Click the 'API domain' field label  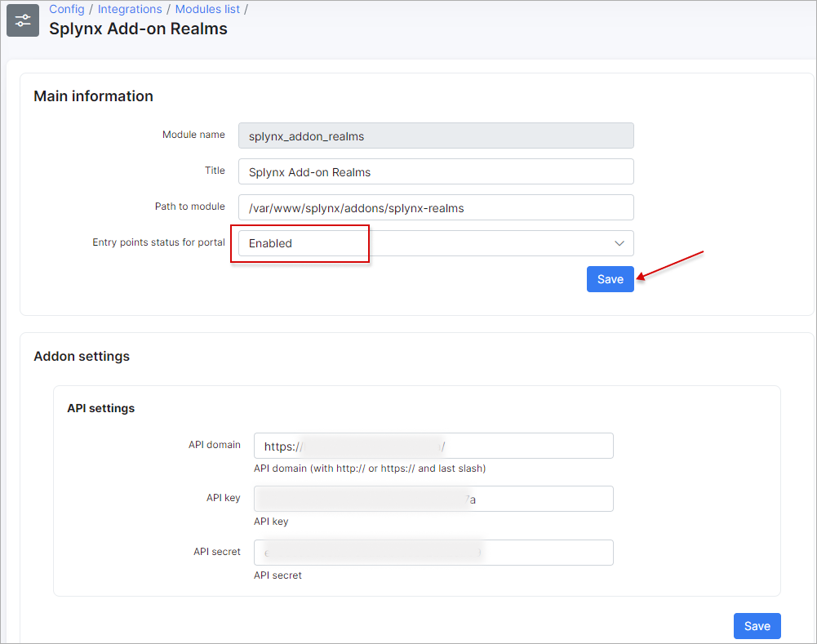coord(214,445)
